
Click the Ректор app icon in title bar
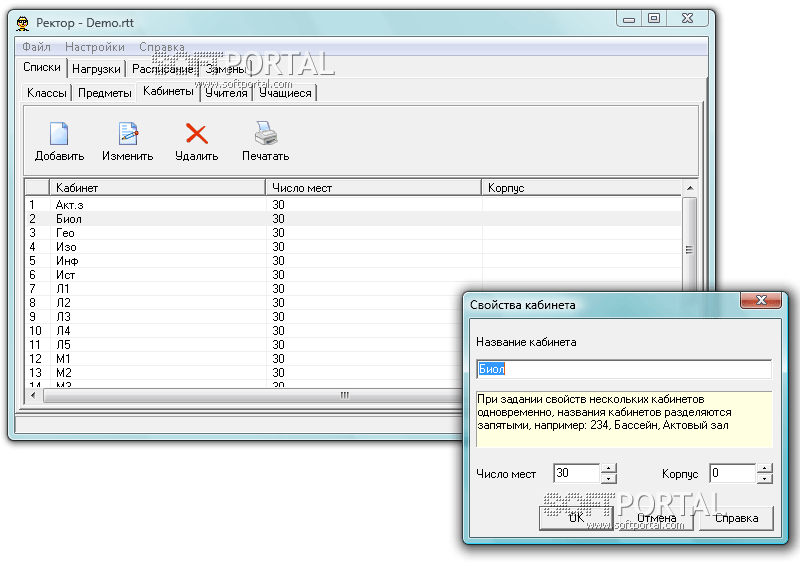pyautogui.click(x=22, y=23)
